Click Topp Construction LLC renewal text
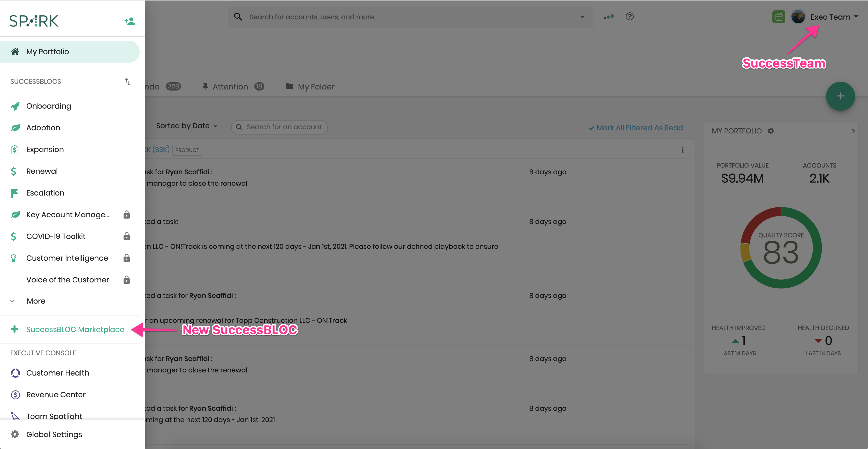This screenshot has width=868, height=449. pos(246,320)
